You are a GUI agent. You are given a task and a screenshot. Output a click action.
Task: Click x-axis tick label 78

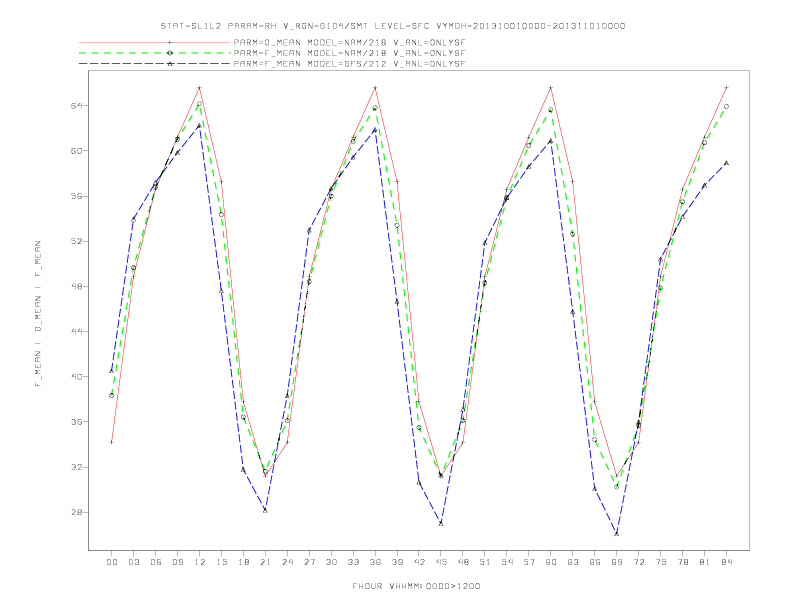click(683, 562)
